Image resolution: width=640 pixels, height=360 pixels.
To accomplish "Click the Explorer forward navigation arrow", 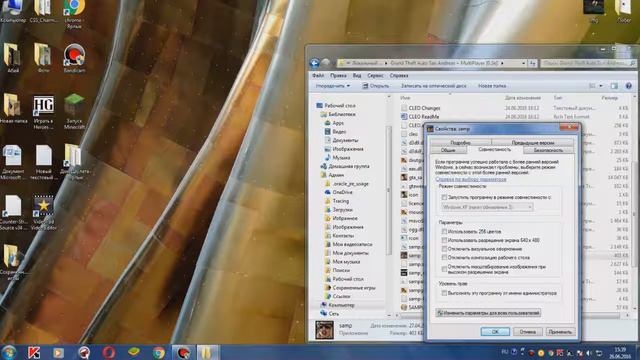I will (x=326, y=63).
